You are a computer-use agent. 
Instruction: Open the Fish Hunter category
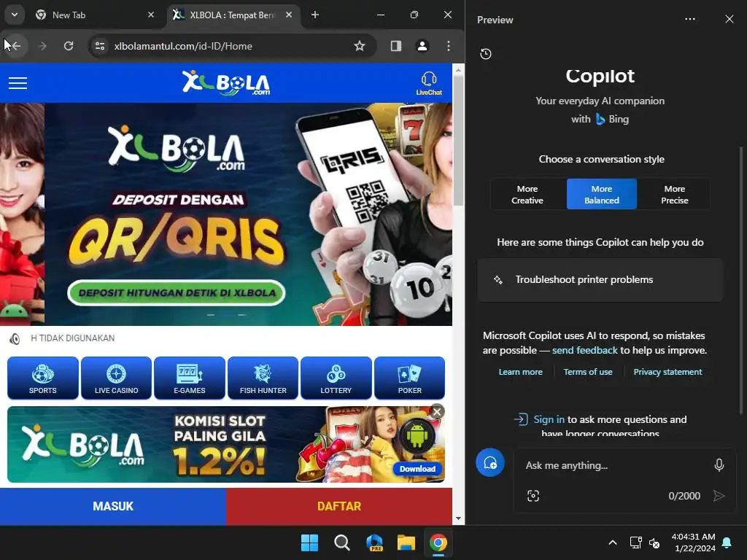pyautogui.click(x=263, y=378)
